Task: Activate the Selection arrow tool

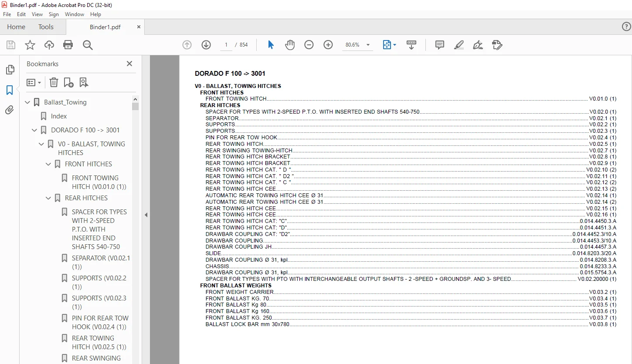Action: 271,45
